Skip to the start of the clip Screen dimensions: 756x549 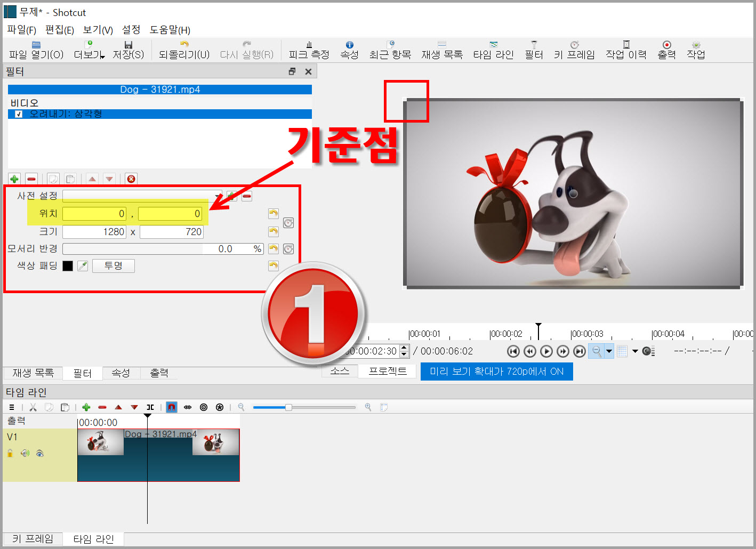pyautogui.click(x=513, y=351)
